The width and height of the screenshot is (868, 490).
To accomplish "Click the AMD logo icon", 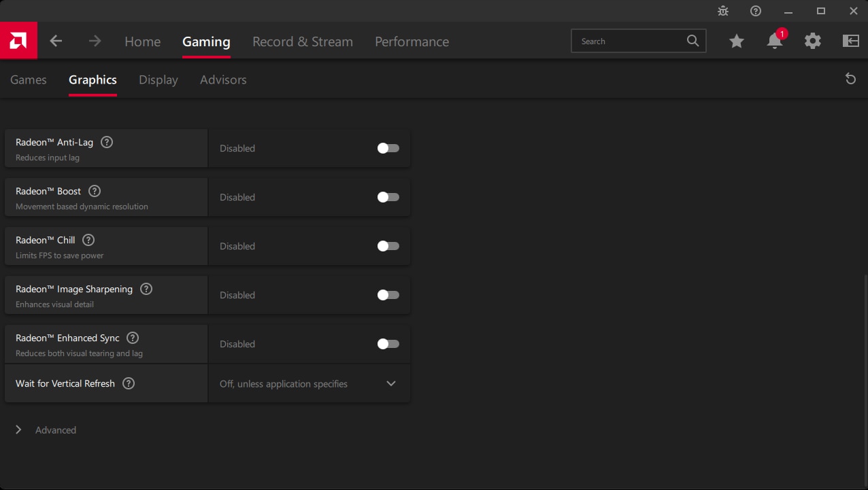I will [18, 41].
